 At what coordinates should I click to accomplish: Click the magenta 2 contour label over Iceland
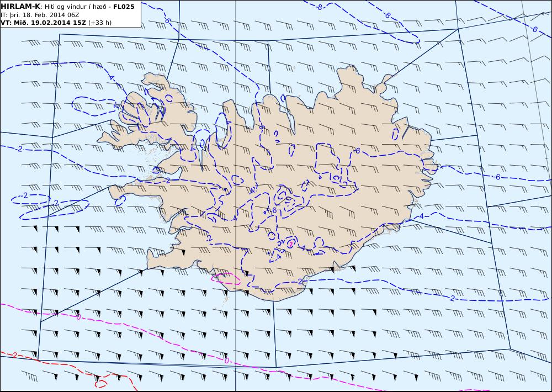click(291, 243)
